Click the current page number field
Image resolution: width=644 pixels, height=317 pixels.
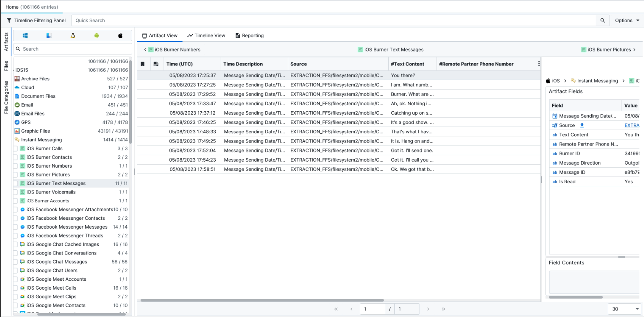372,309
